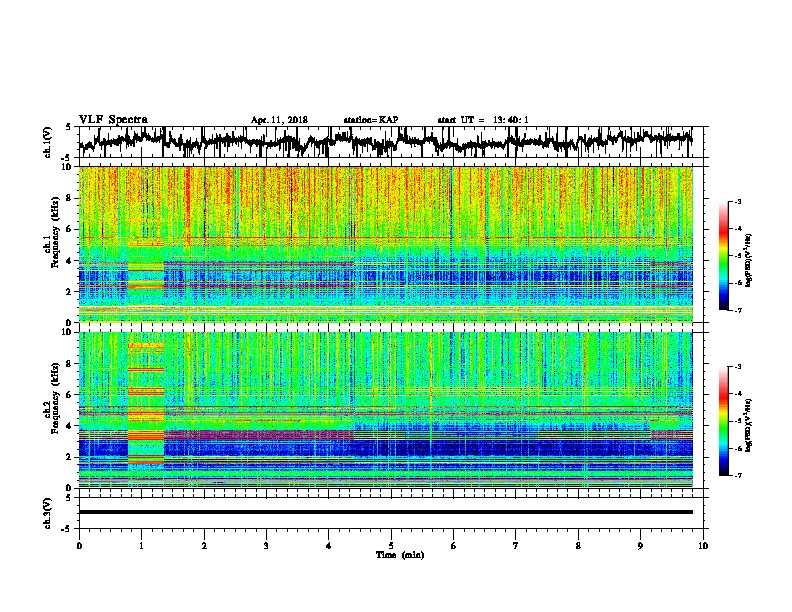Click the 'start UT = 13:40: 1' text

pyautogui.click(x=483, y=120)
